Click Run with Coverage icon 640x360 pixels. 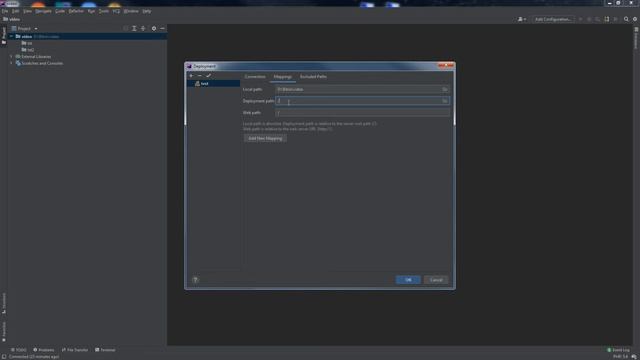click(x=598, y=19)
